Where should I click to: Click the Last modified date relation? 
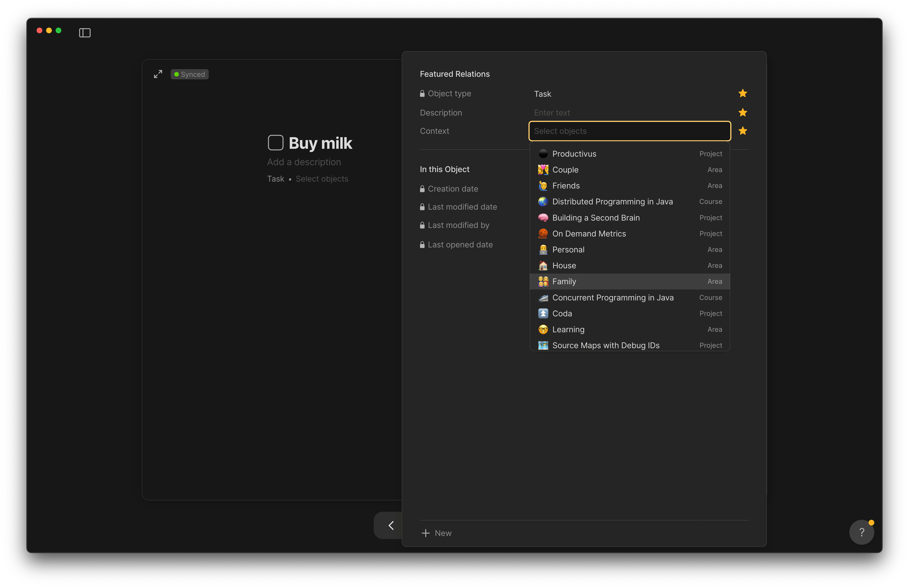point(458,207)
